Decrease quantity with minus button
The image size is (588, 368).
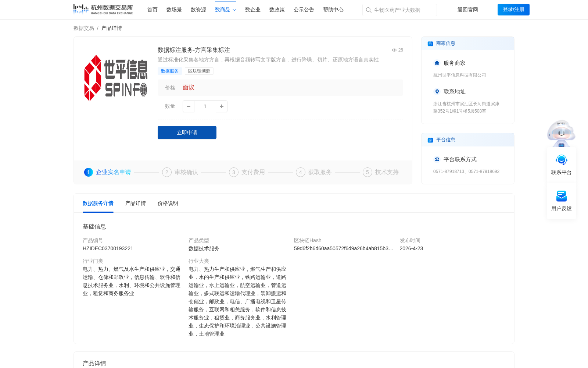(189, 106)
